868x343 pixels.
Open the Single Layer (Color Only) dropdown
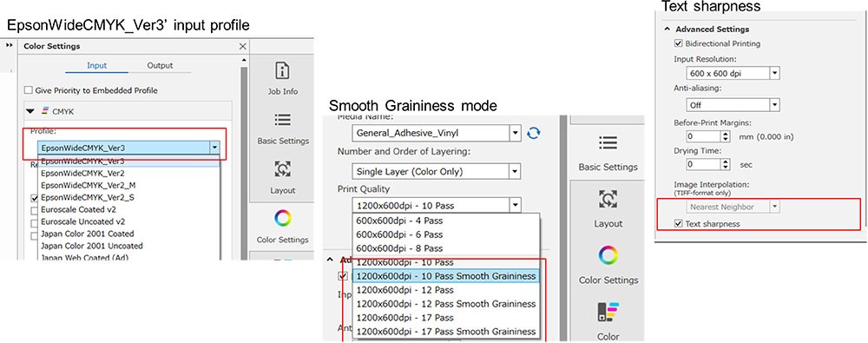click(516, 171)
